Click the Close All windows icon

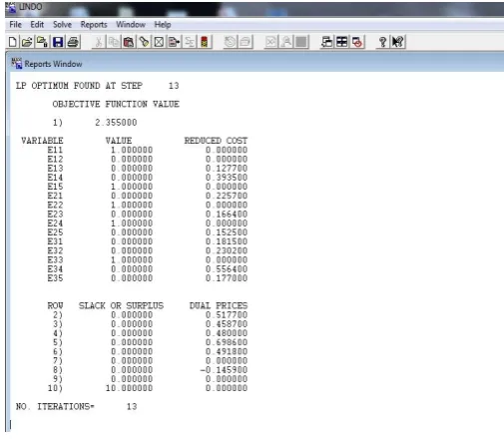[357, 42]
